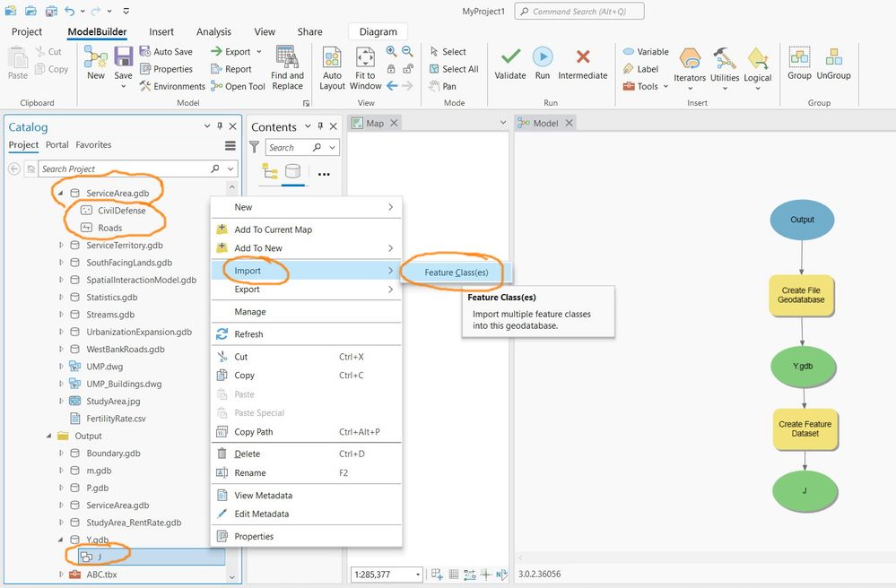Select the Roads feature class
The image size is (896, 588).
point(109,228)
